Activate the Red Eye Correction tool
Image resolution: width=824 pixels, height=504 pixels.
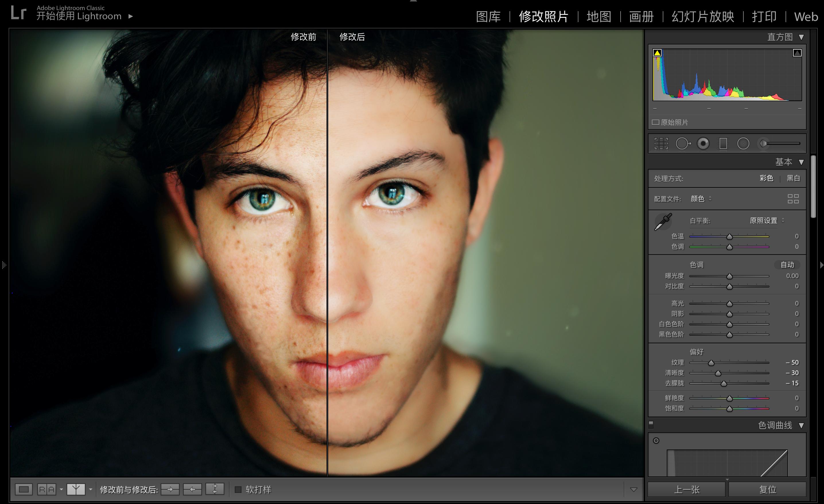703,143
